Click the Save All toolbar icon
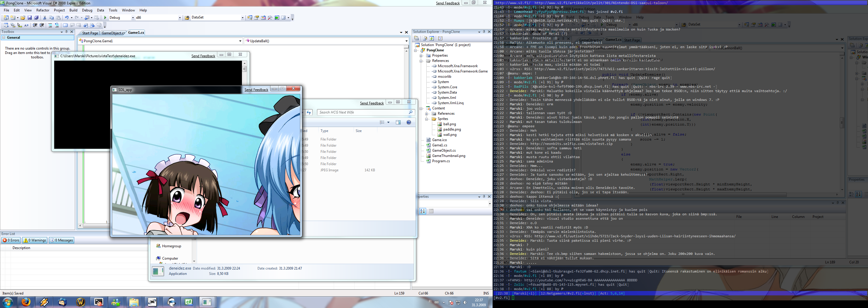This screenshot has width=868, height=308. pos(36,18)
